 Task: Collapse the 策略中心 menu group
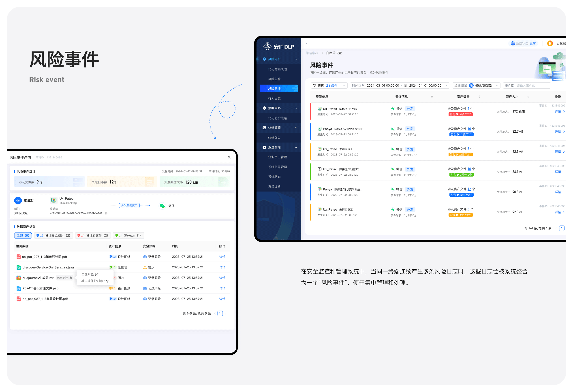(296, 108)
